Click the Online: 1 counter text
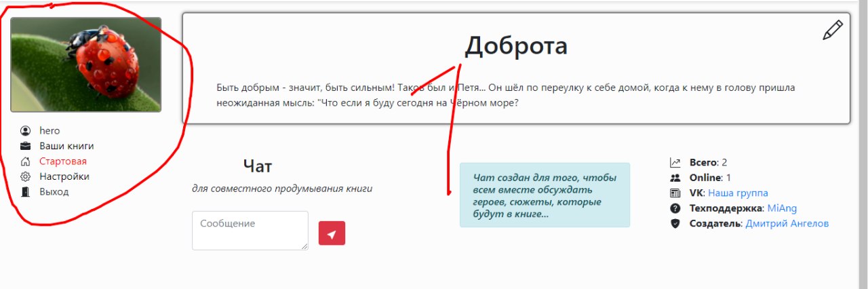Viewport: 868px width, 289px height. (x=710, y=178)
